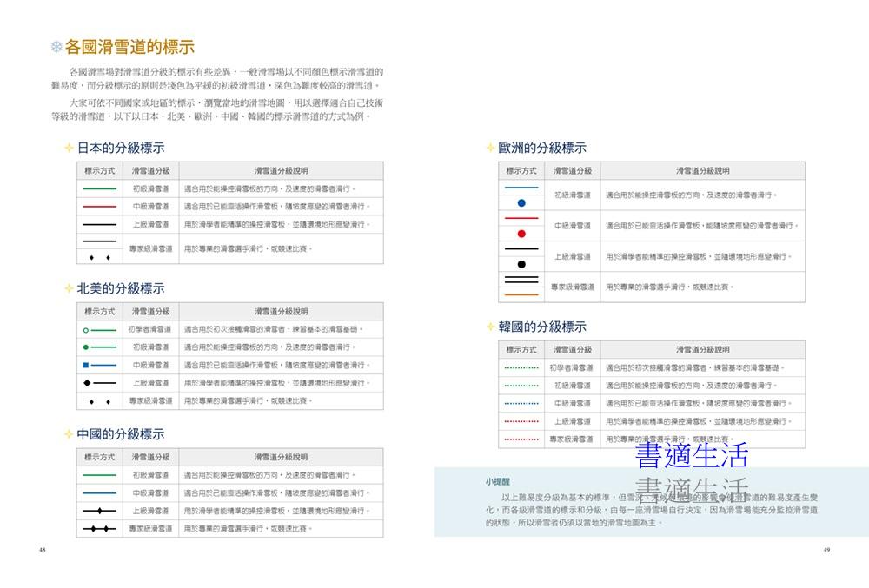This screenshot has height=588, width=869.
Task: Select the heading 日本的分級標示
Action: [x=121, y=148]
